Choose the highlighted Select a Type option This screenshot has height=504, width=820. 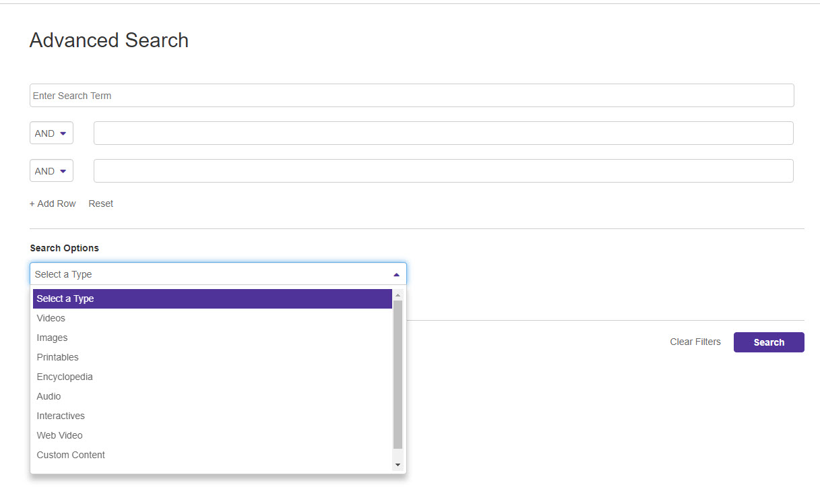pos(212,299)
